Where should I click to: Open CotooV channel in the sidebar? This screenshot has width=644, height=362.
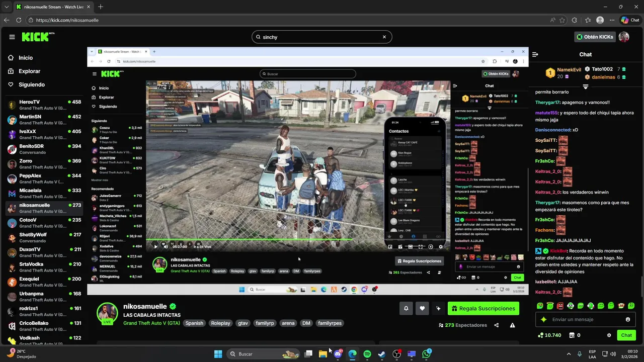pyautogui.click(x=44, y=223)
